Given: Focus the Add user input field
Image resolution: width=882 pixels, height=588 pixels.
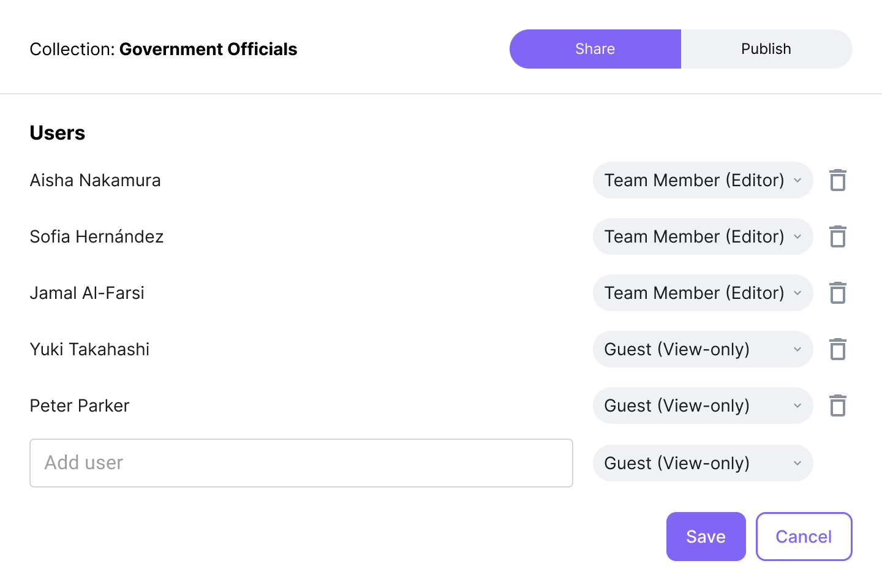Looking at the screenshot, I should click(301, 463).
